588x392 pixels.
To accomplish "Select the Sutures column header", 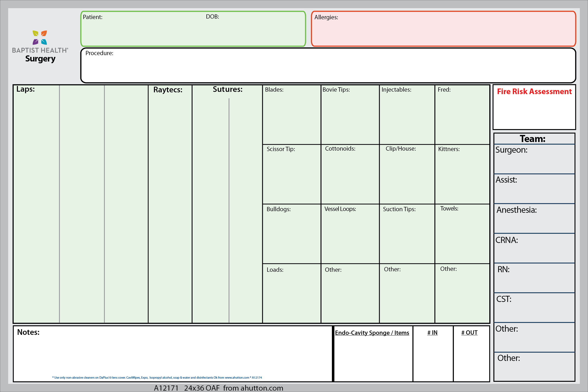I will tap(228, 90).
